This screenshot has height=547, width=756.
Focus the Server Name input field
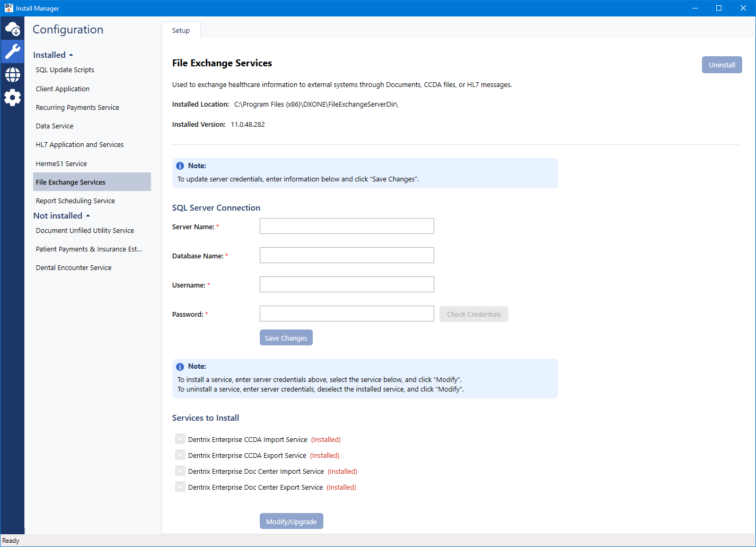(347, 226)
